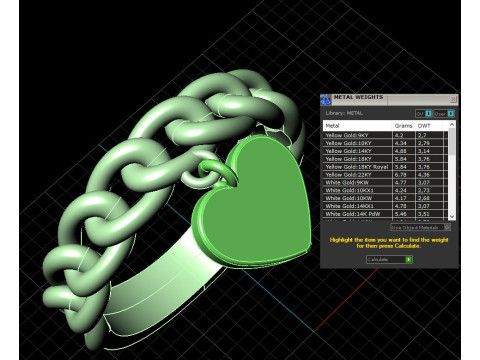
Task: Click the Calculate button
Action: (x=389, y=259)
